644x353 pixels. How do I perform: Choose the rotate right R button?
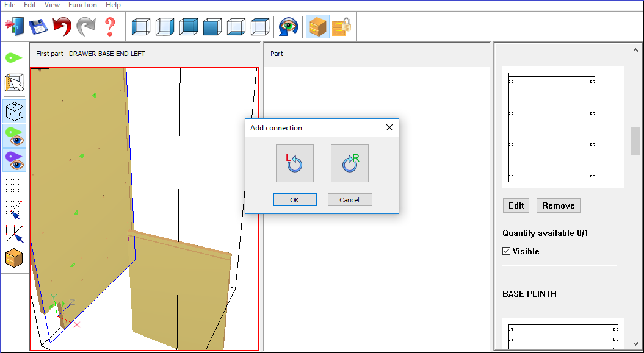[x=350, y=163]
